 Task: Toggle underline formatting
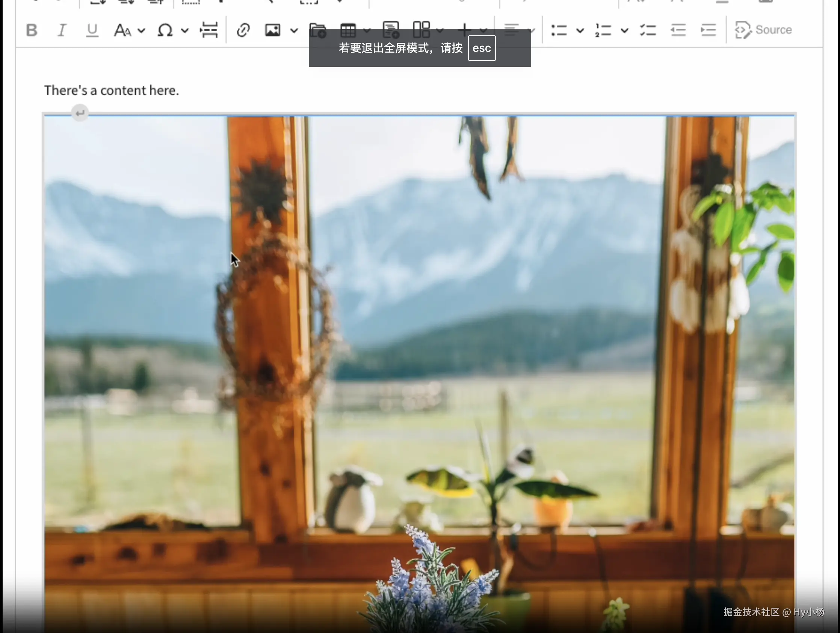(92, 30)
